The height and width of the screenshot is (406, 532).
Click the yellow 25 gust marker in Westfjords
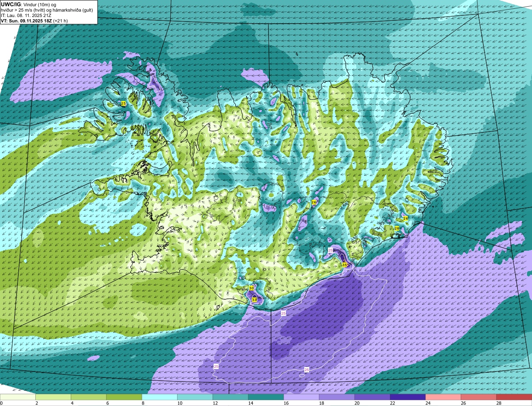click(123, 103)
